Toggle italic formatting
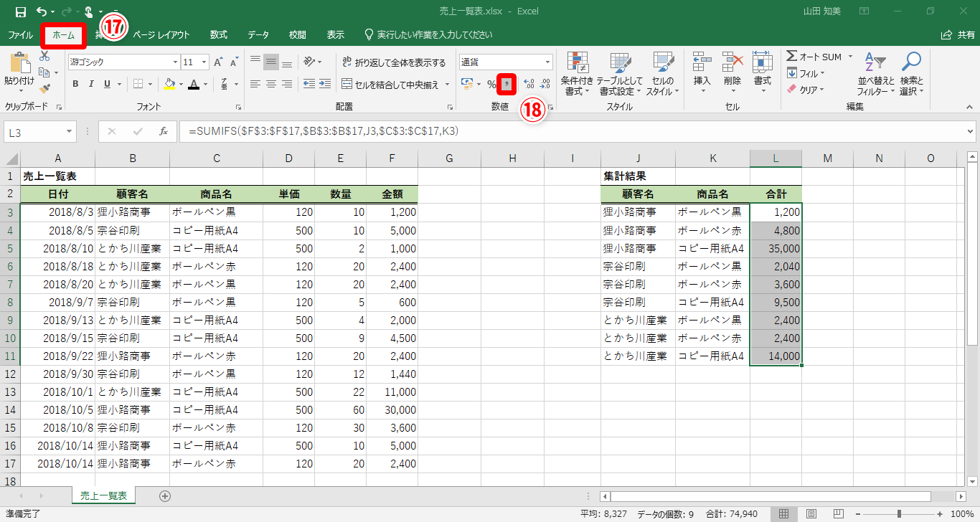This screenshot has width=980, height=522. pos(91,84)
